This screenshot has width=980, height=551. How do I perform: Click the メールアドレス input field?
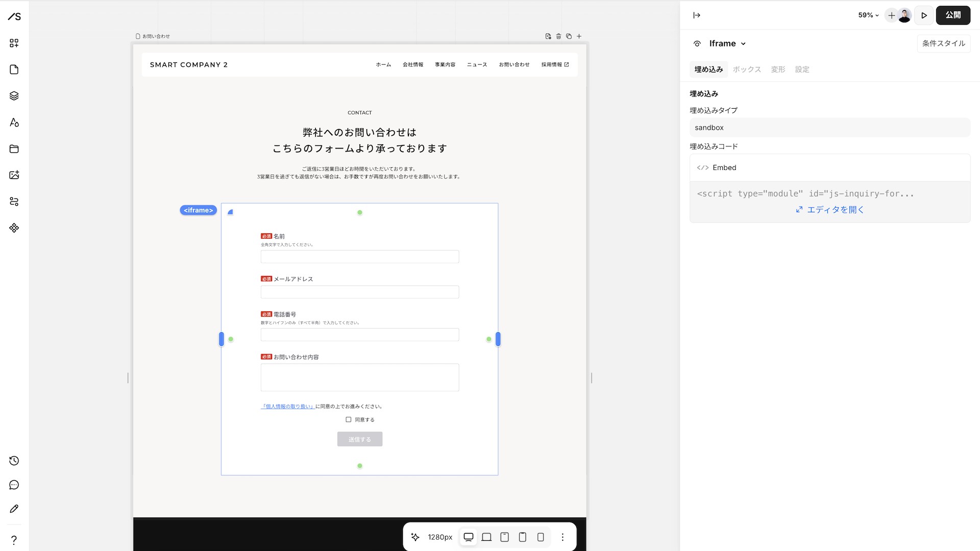click(360, 292)
